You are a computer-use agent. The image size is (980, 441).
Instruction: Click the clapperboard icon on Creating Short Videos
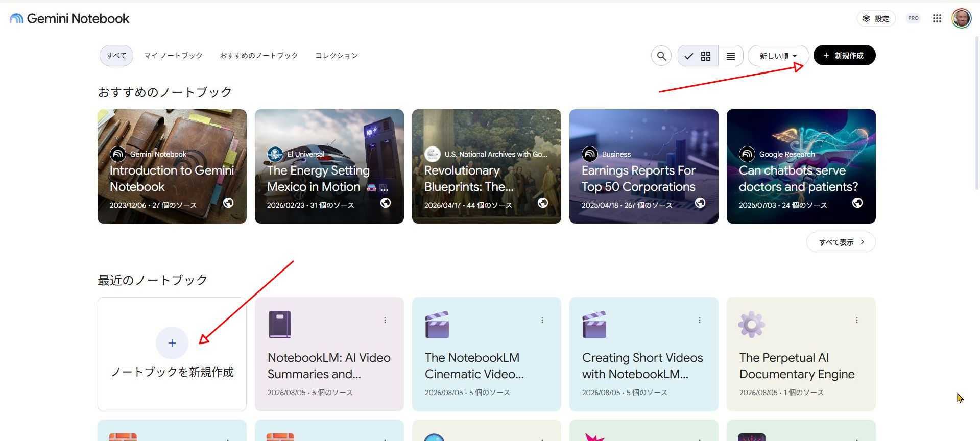(594, 325)
